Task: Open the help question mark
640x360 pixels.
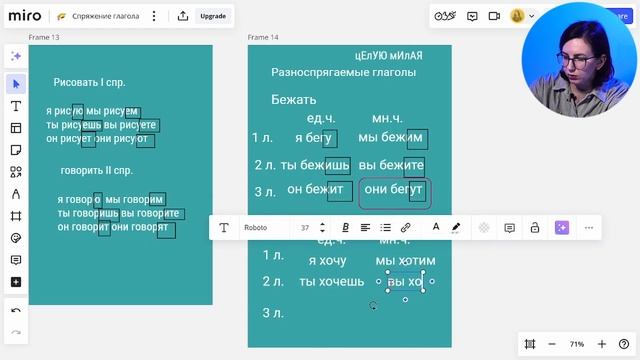Action: point(624,344)
